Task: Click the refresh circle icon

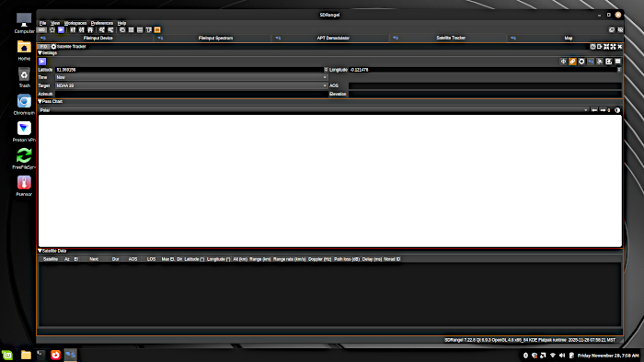Action: [x=581, y=62]
